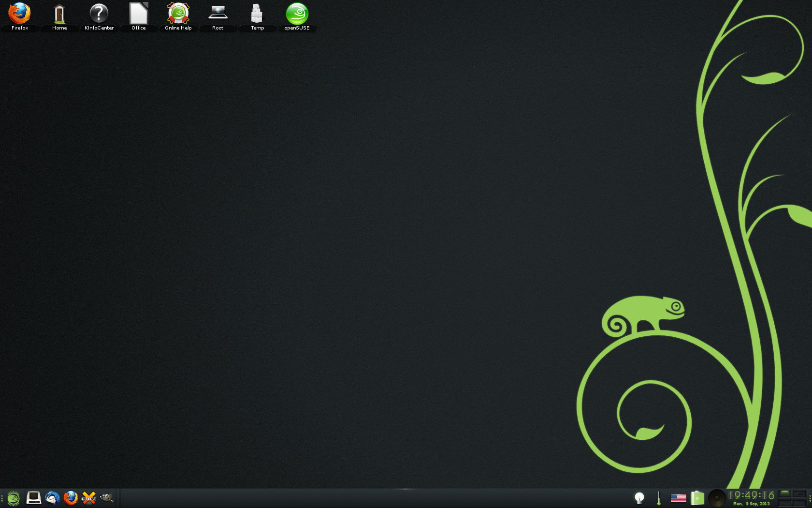The image size is (812, 508).
Task: Switch to the bottom-right virtual desktop in pager
Action: click(x=799, y=503)
